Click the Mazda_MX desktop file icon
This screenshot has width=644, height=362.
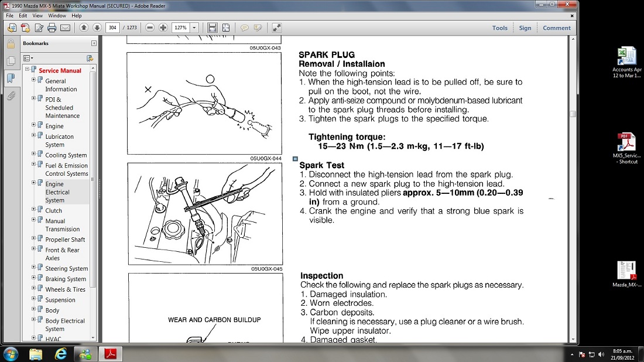coord(627,274)
